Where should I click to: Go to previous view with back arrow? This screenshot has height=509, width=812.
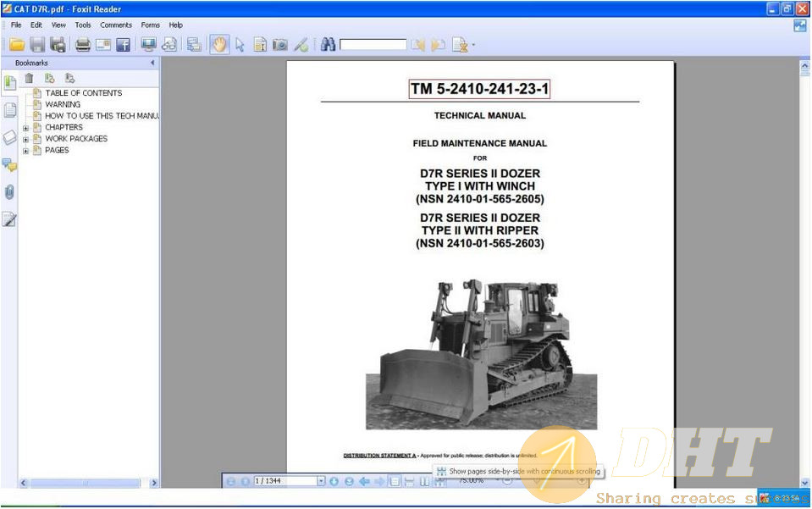(x=365, y=482)
